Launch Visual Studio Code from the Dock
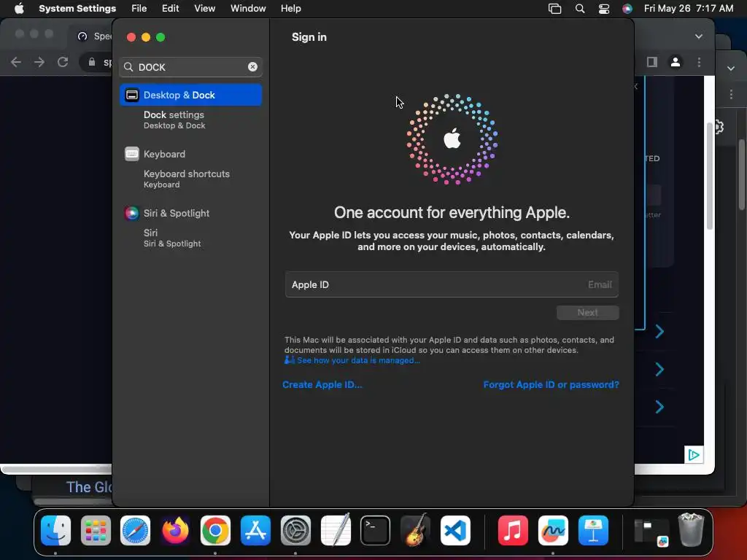 click(455, 530)
